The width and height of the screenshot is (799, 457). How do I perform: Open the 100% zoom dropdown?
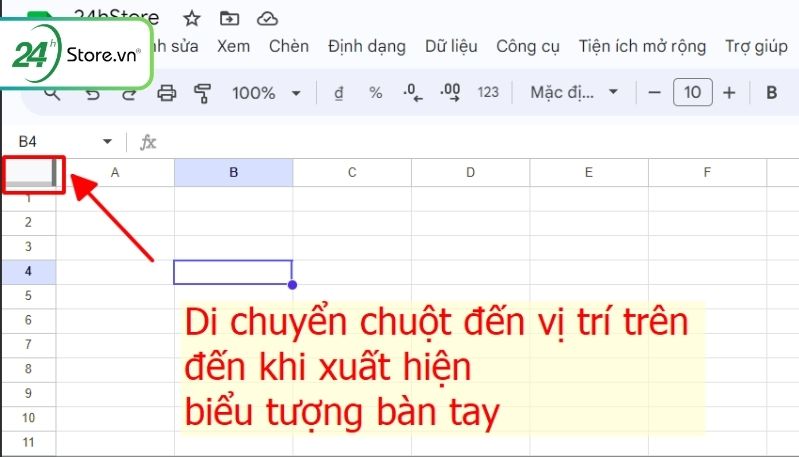coord(266,93)
